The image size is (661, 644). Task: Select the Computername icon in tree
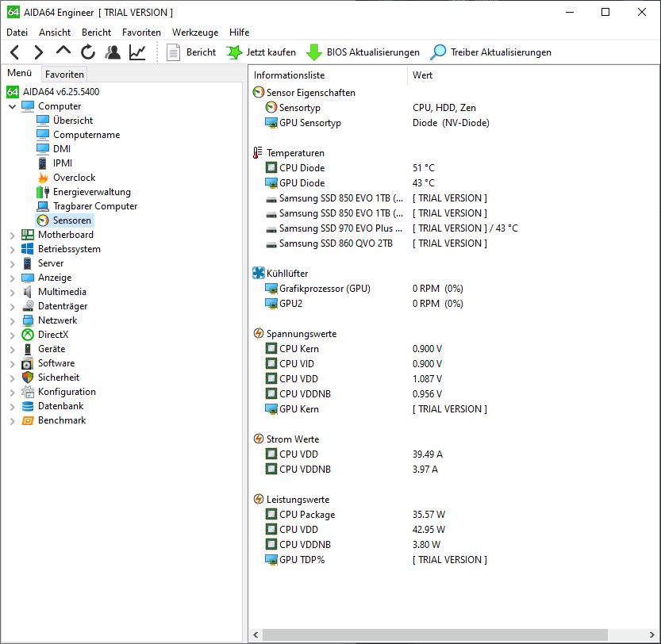click(x=43, y=135)
